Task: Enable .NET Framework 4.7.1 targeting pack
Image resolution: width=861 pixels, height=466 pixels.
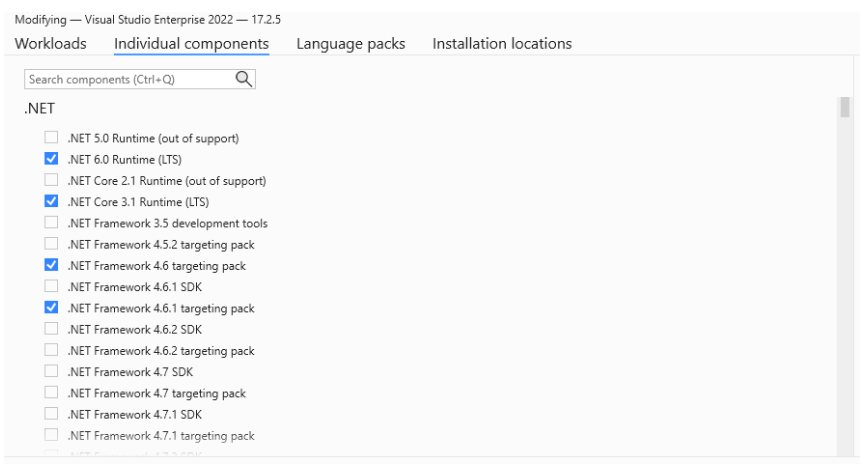Action: [51, 435]
